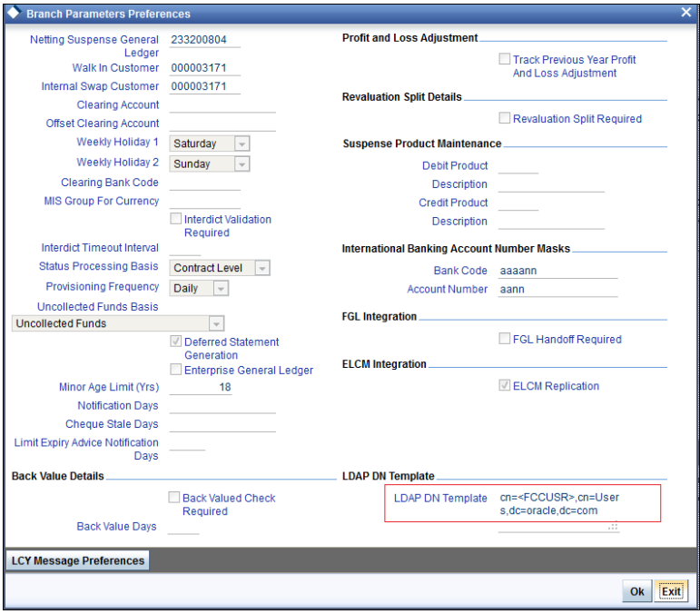Open the LCY Message Preferences tab
700x614 pixels.
point(78,560)
